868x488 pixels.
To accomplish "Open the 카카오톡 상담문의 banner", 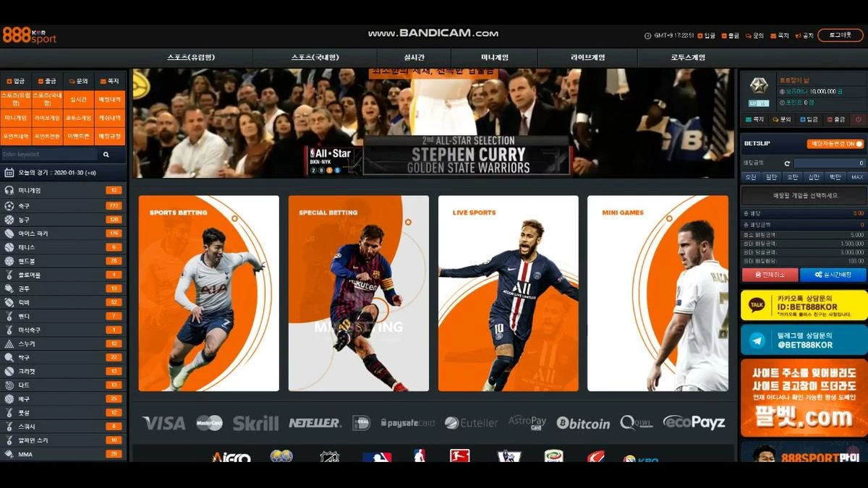I will point(804,305).
